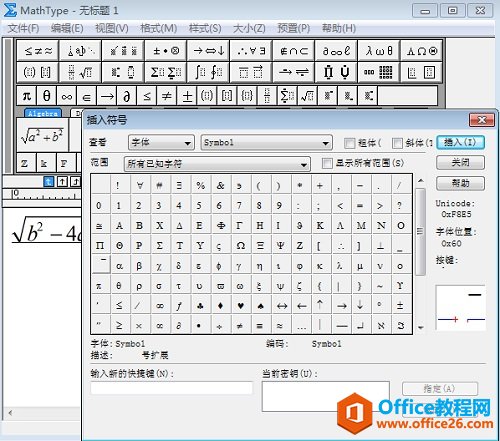This screenshot has height=441, width=500.
Task: Open the 编辑(E) menu
Action: coord(67,28)
